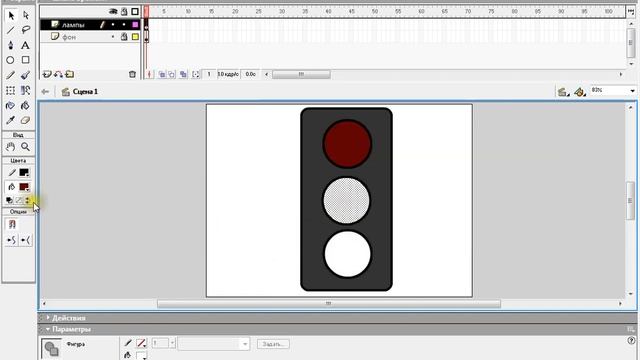This screenshot has height=360, width=640.
Task: Click the Center Frame button in timeline
Action: click(149, 74)
